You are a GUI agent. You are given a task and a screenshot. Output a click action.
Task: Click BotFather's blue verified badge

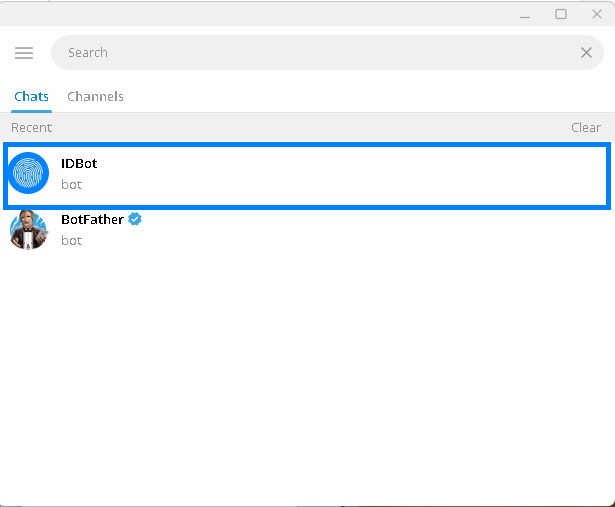(135, 219)
